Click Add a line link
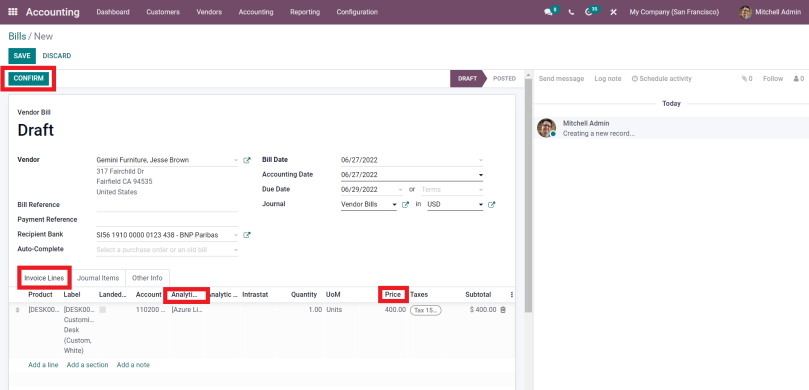The height and width of the screenshot is (390, 809). click(43, 365)
